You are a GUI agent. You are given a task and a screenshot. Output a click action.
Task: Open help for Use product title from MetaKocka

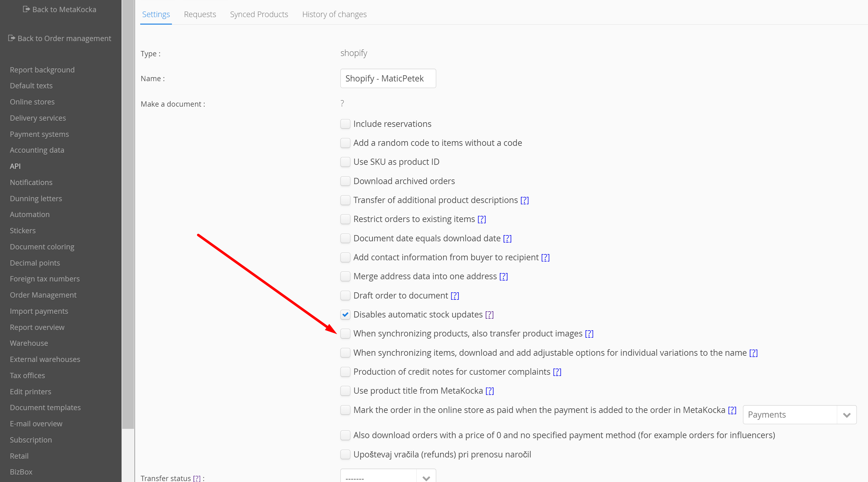[489, 391]
